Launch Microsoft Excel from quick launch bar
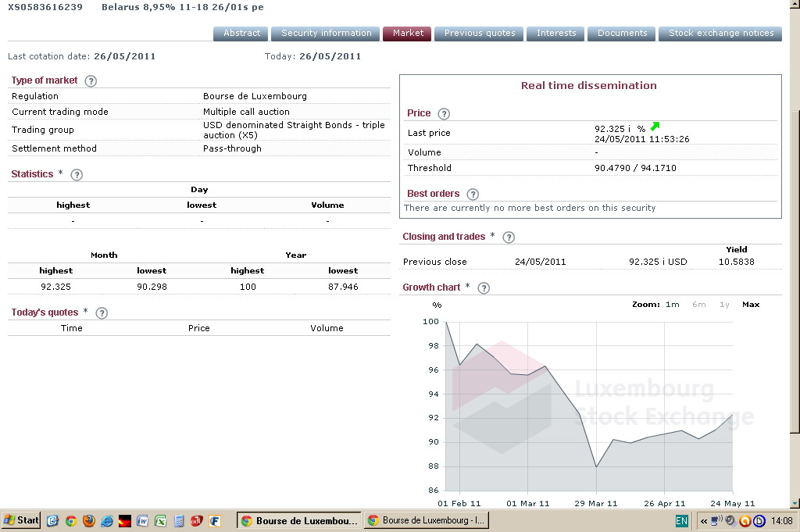800x532 pixels. point(160,521)
